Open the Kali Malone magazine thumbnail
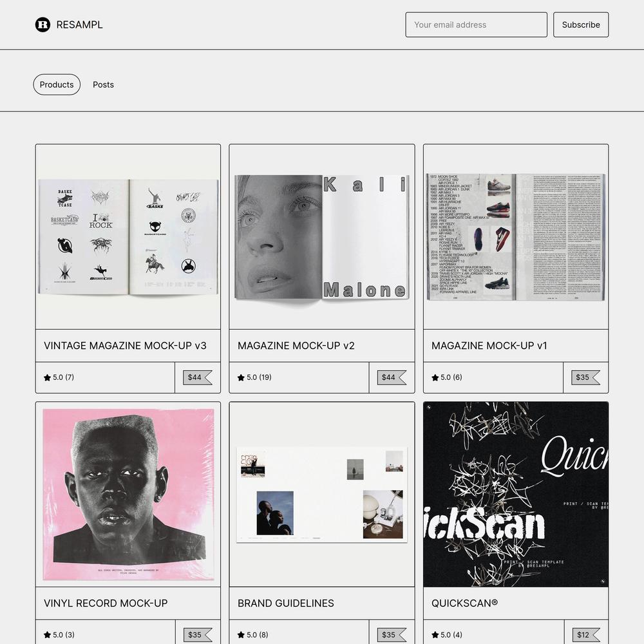 pyautogui.click(x=322, y=237)
